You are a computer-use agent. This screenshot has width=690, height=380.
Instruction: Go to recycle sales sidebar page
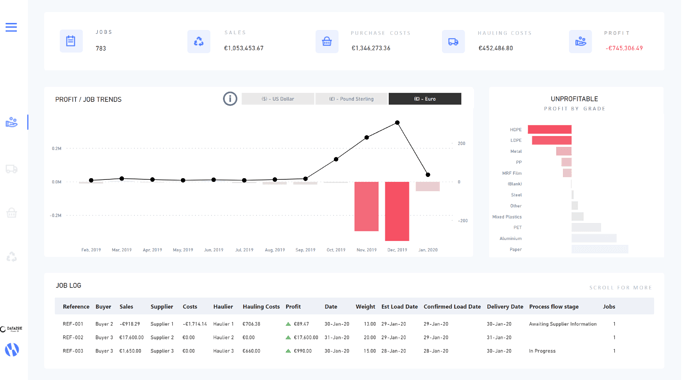pyautogui.click(x=11, y=257)
